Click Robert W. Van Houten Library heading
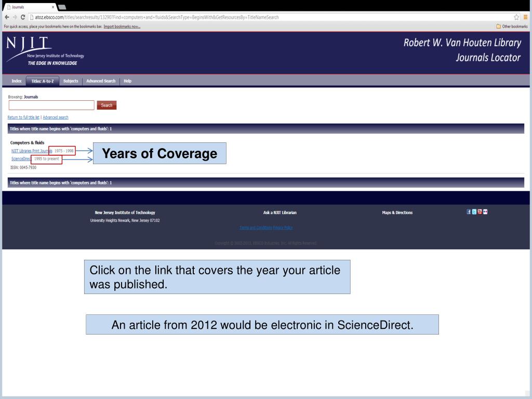The image size is (532, 399). [462, 43]
